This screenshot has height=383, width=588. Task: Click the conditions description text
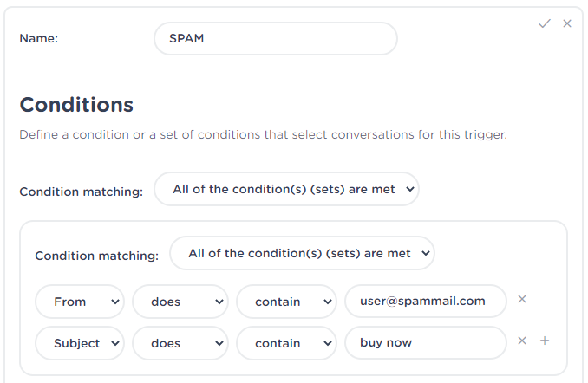pos(262,135)
